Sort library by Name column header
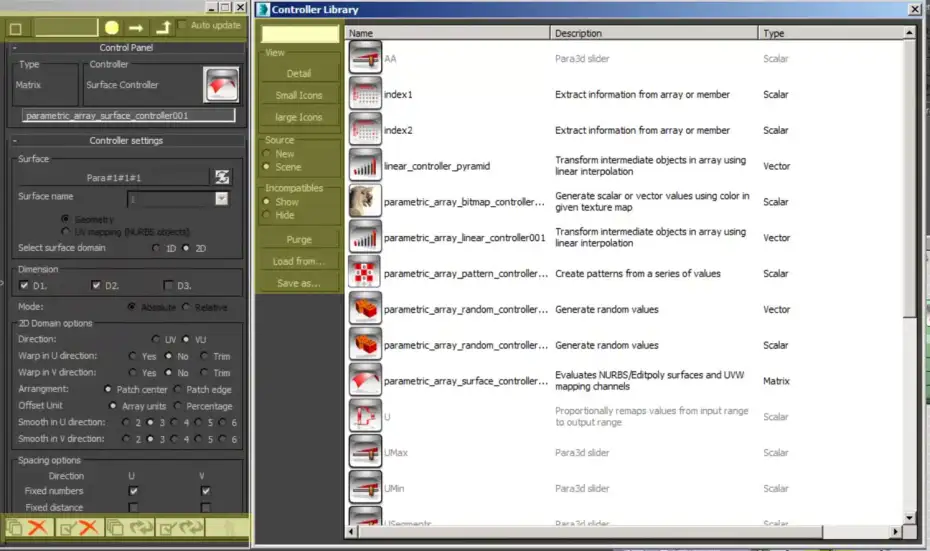Screen dimensions: 930x551 (x=447, y=33)
